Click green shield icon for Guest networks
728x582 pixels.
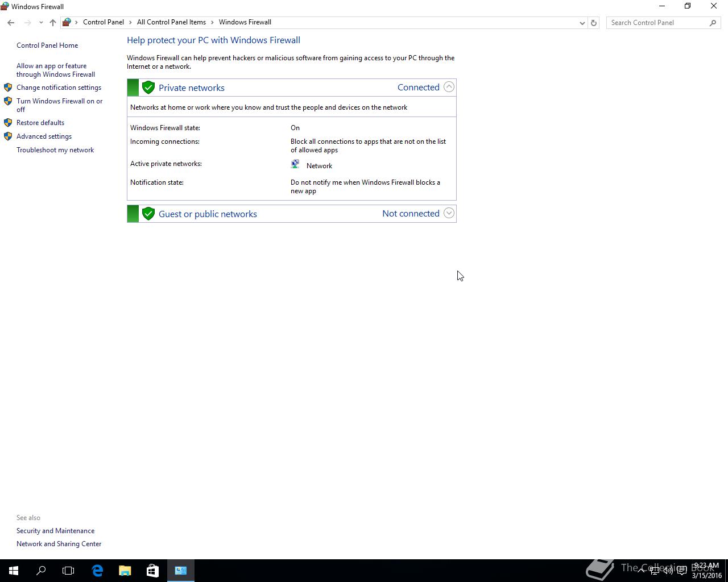(148, 214)
